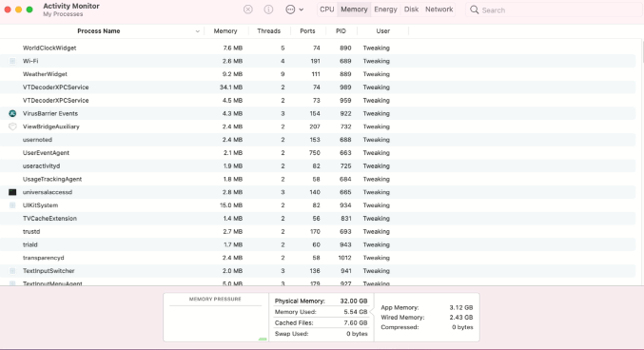The width and height of the screenshot is (644, 350).
Task: Click the universalaccessd process icon
Action: [12, 192]
